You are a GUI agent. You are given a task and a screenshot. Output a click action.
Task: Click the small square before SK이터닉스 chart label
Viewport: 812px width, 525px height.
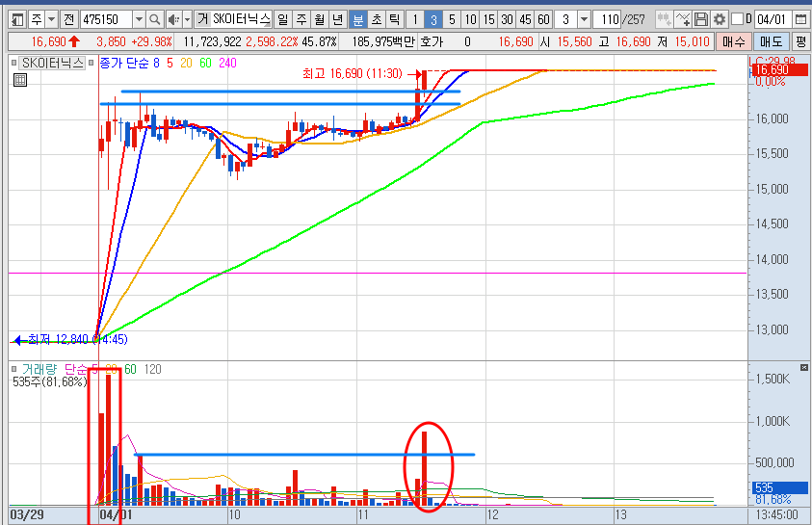click(x=14, y=64)
